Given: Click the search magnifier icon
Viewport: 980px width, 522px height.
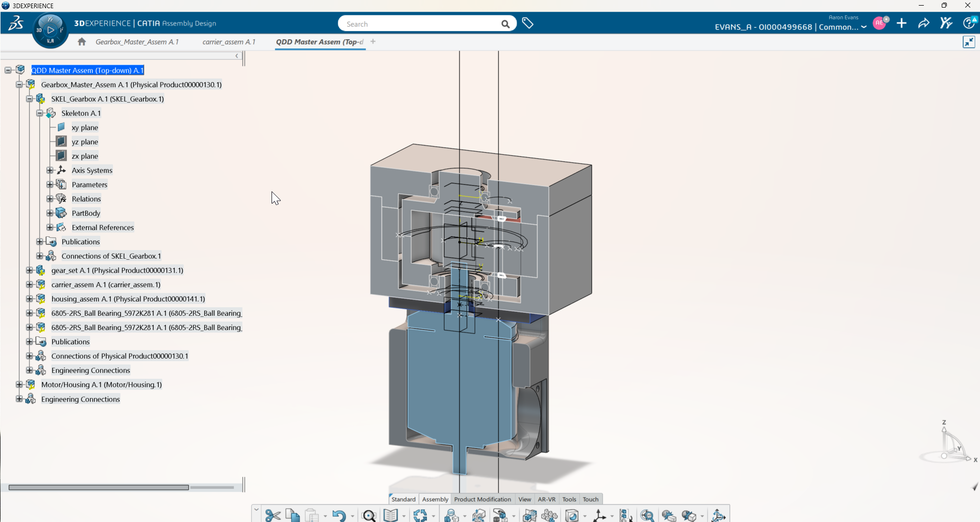Looking at the screenshot, I should coord(505,24).
